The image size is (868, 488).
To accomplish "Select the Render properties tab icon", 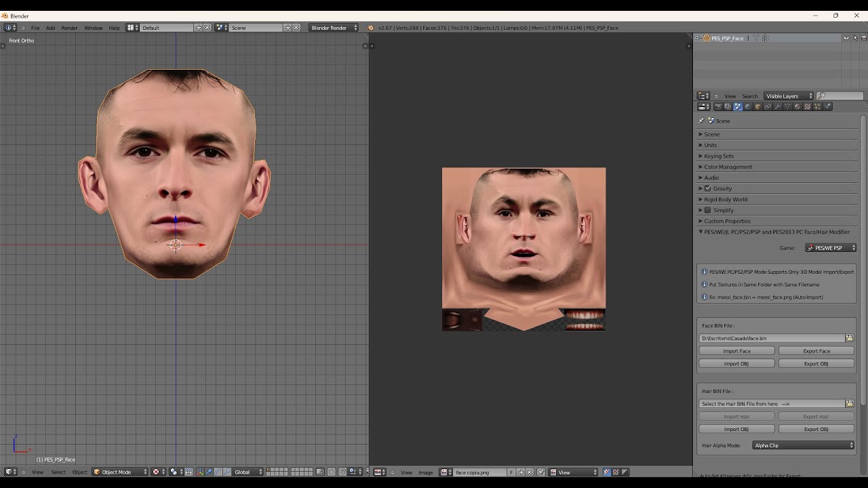I will (718, 106).
